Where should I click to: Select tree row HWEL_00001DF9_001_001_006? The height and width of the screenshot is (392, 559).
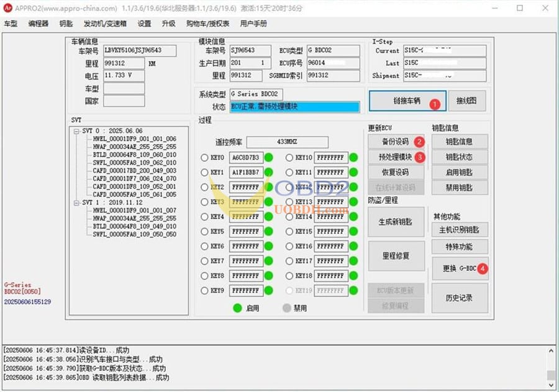pos(134,139)
